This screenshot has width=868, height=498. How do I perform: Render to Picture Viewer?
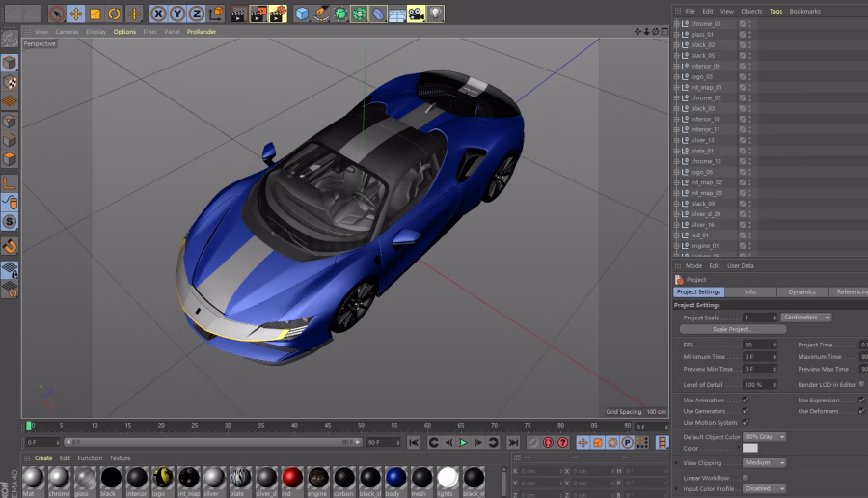point(258,14)
